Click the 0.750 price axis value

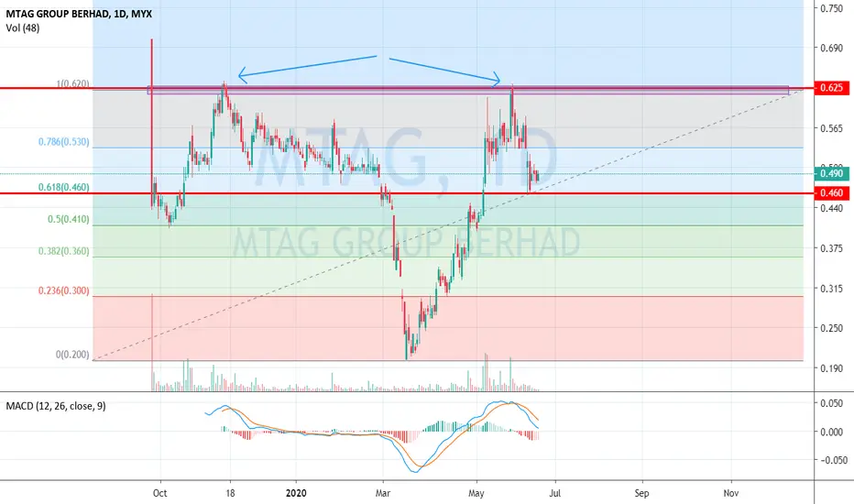pos(832,8)
